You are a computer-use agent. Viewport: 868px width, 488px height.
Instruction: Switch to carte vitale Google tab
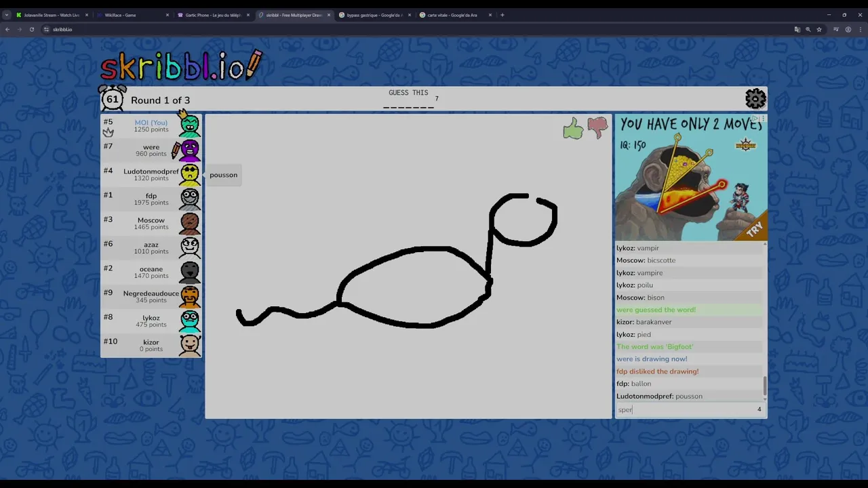(x=455, y=15)
